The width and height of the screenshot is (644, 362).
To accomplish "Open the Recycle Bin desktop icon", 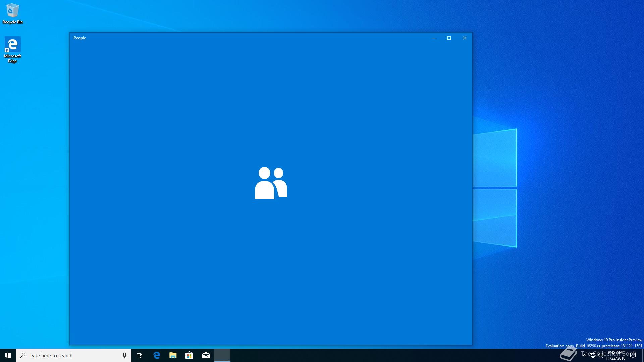I will click(x=13, y=14).
